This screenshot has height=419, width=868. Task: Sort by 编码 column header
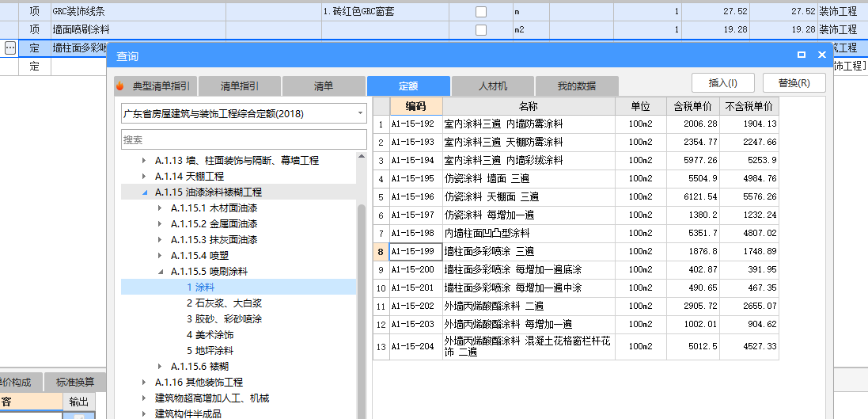point(416,106)
